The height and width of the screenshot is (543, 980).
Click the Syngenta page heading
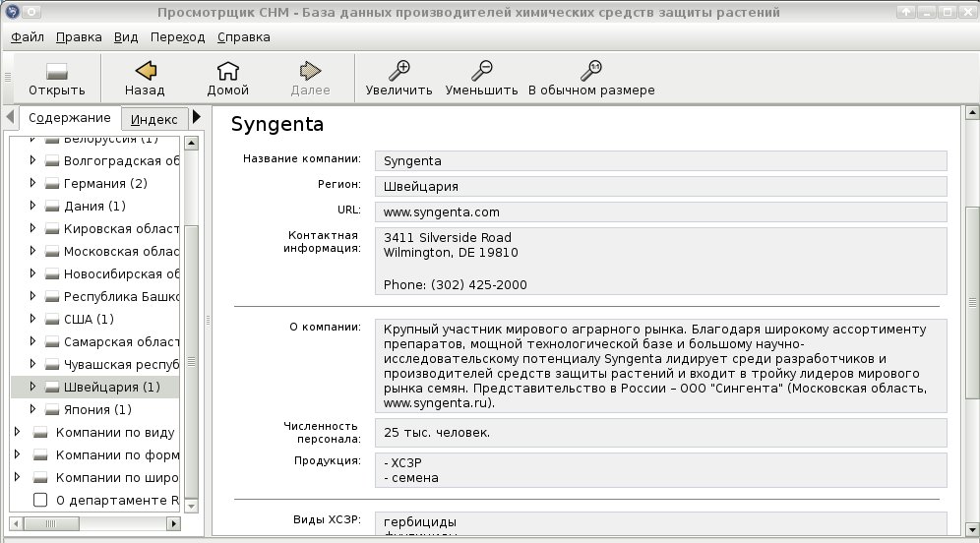(x=277, y=124)
